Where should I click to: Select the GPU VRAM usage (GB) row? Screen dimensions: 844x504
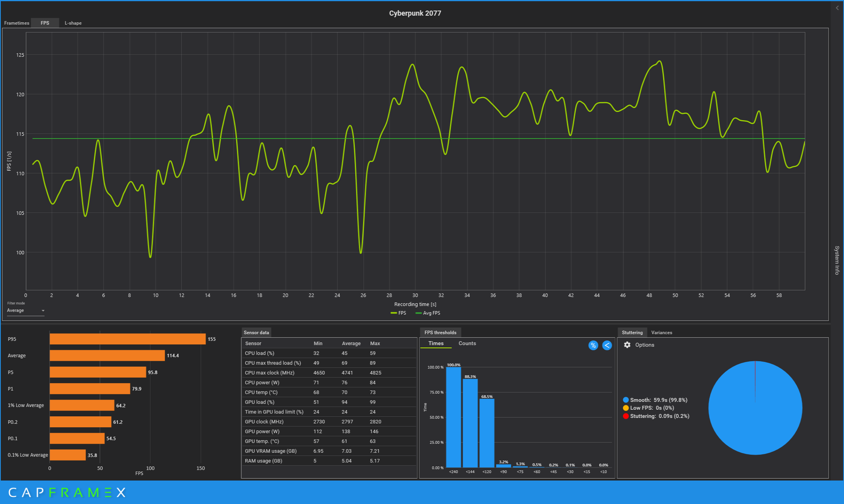(329, 451)
